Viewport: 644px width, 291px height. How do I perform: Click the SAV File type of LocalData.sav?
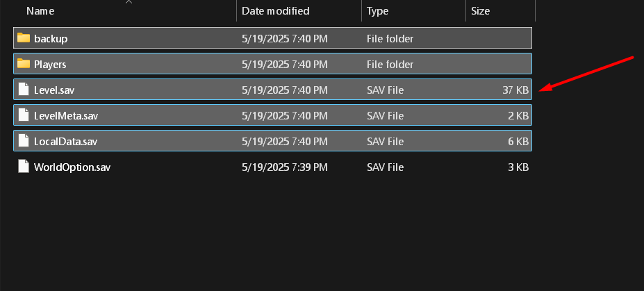click(385, 141)
